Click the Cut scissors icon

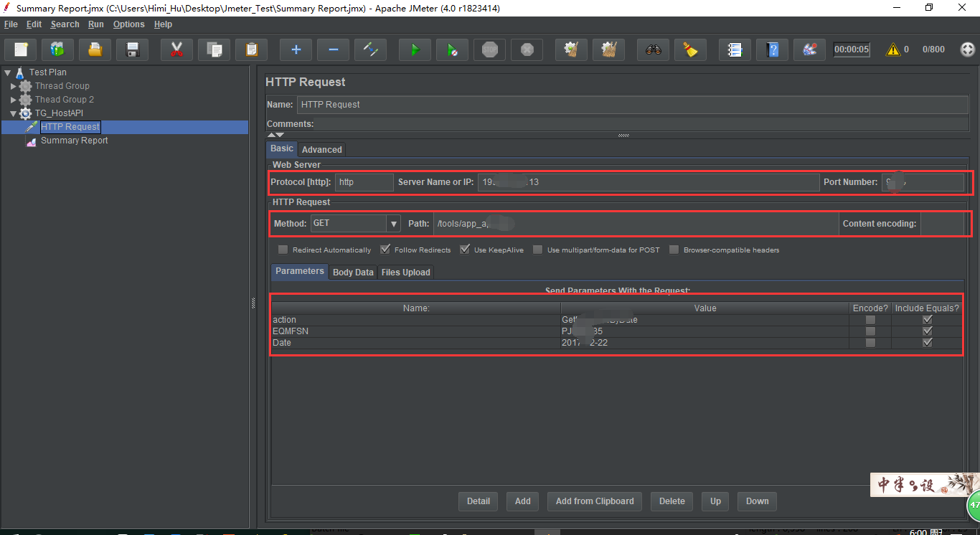pos(176,49)
